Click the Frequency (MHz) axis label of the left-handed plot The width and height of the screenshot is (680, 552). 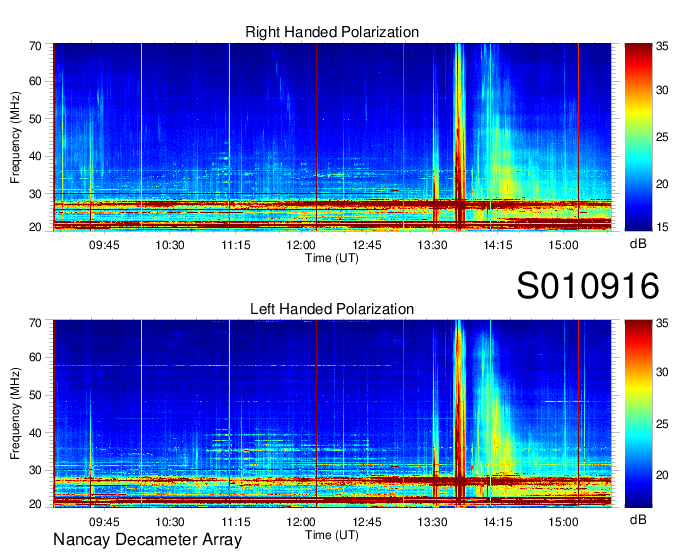[15, 414]
